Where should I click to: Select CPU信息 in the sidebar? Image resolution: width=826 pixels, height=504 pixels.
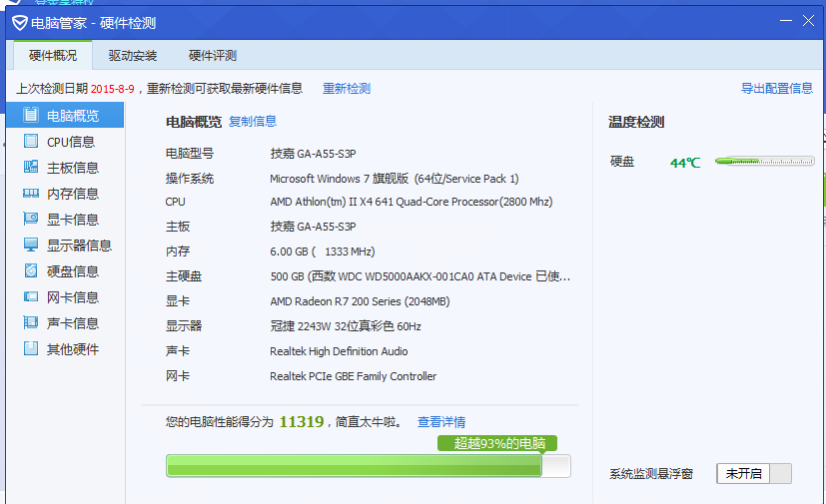(65, 141)
